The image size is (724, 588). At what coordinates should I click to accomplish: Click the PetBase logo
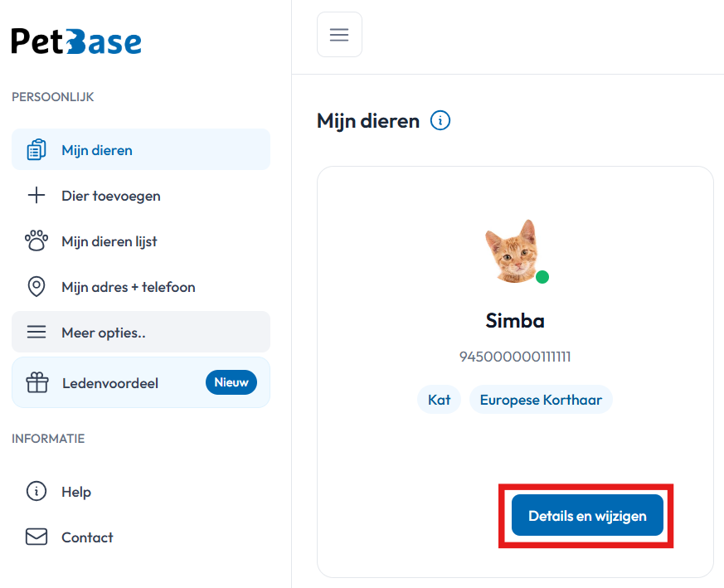click(x=76, y=41)
